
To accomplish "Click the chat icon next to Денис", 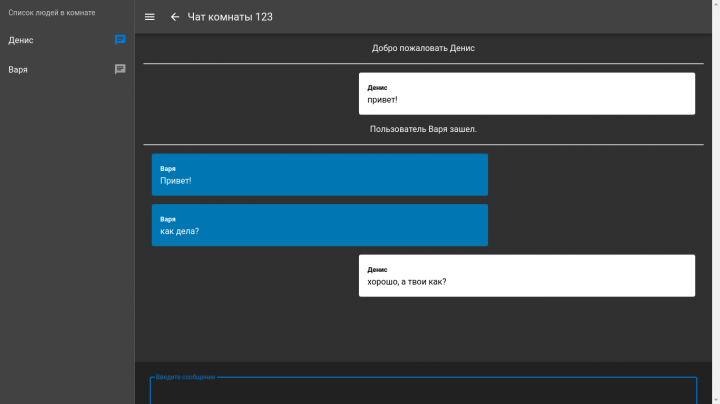I will click(120, 40).
